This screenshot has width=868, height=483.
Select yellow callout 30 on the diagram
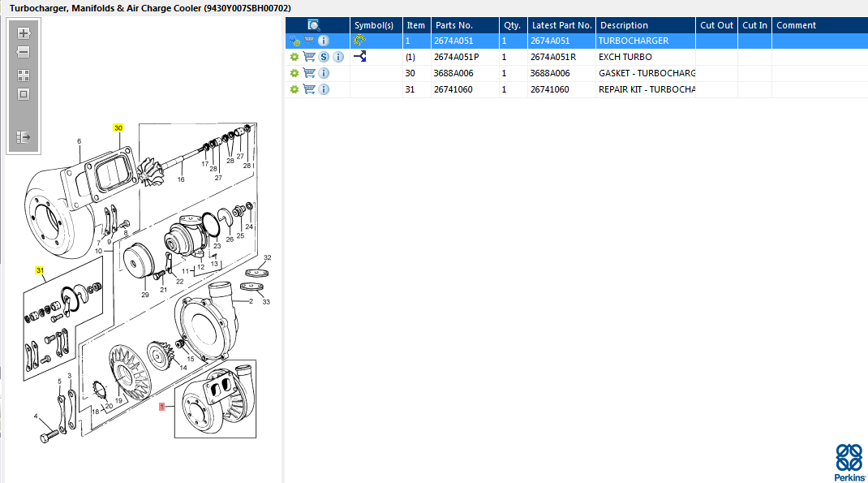tap(118, 128)
